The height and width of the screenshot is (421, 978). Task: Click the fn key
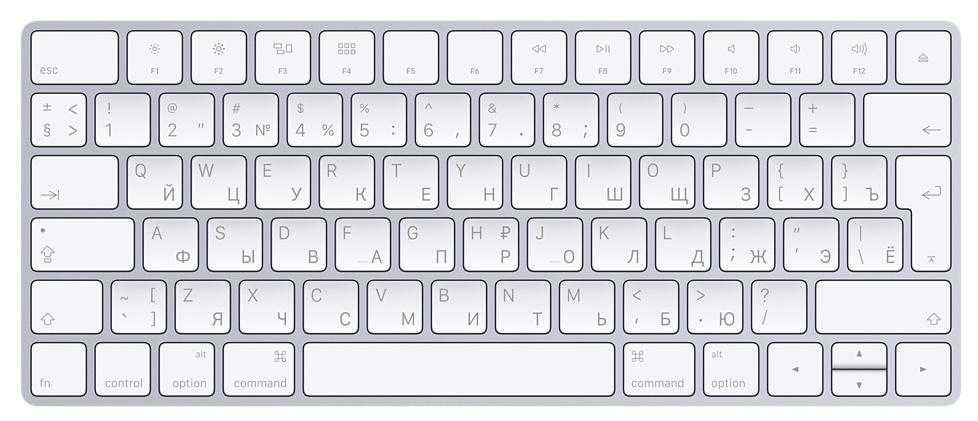click(59, 369)
